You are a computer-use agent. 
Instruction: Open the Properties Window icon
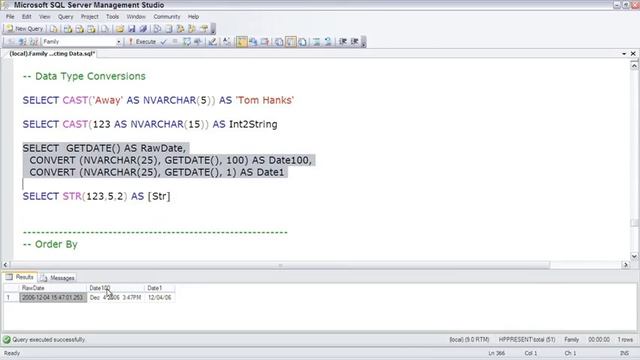(204, 29)
